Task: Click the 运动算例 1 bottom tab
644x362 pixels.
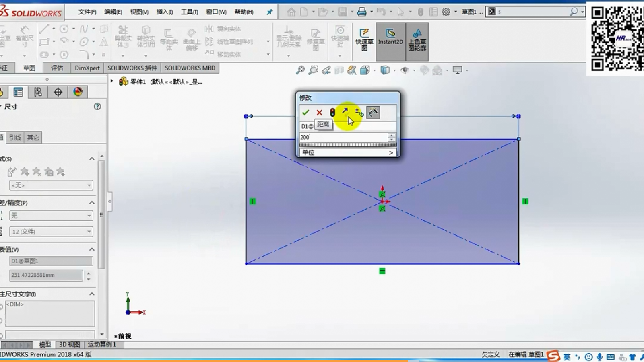Action: tap(102, 344)
